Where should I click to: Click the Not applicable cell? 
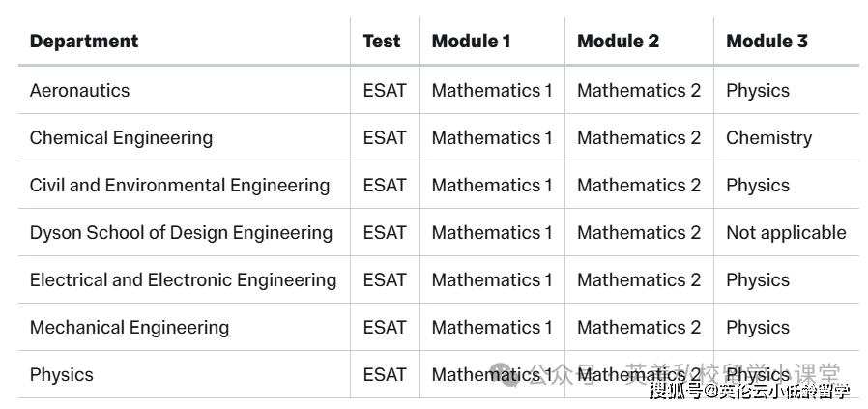click(x=786, y=233)
